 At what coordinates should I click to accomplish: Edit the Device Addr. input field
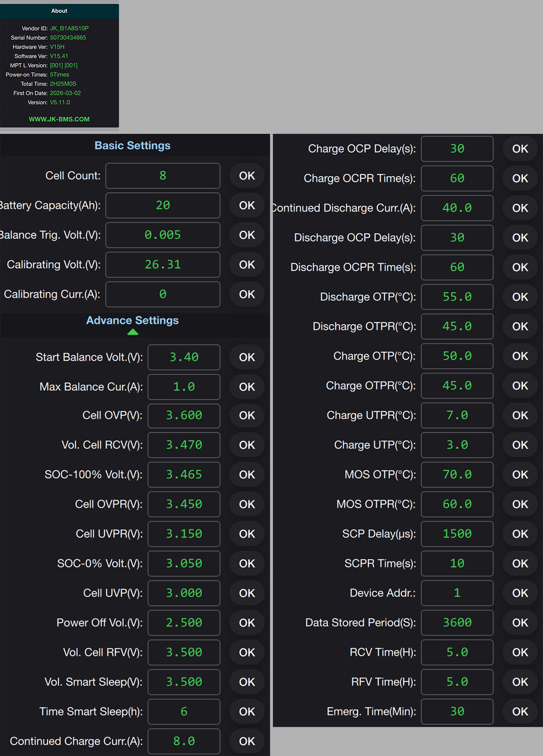(x=457, y=593)
